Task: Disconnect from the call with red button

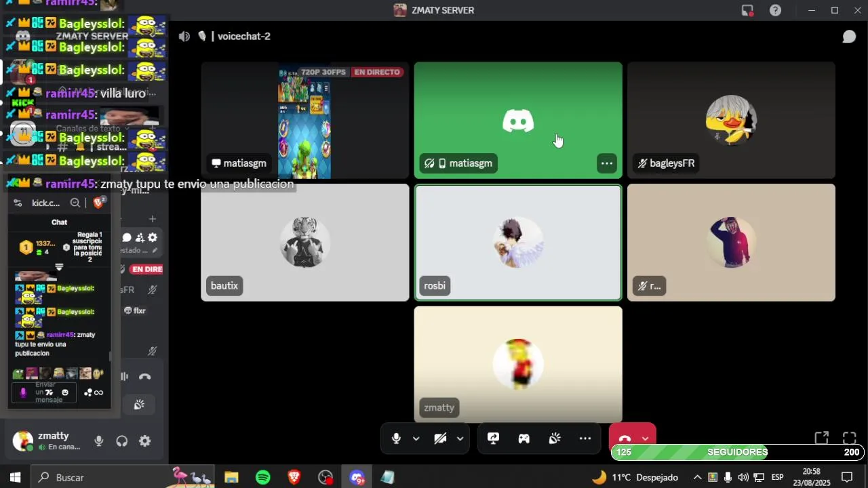Action: 625,439
